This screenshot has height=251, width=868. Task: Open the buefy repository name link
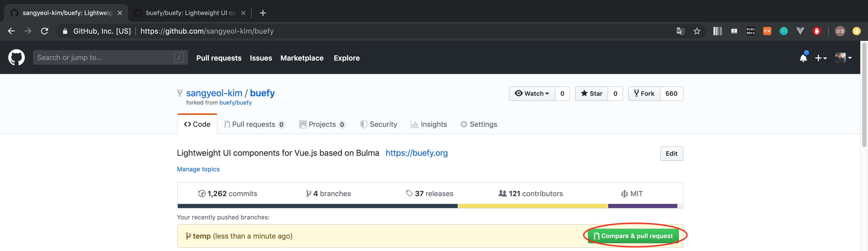[x=262, y=93]
